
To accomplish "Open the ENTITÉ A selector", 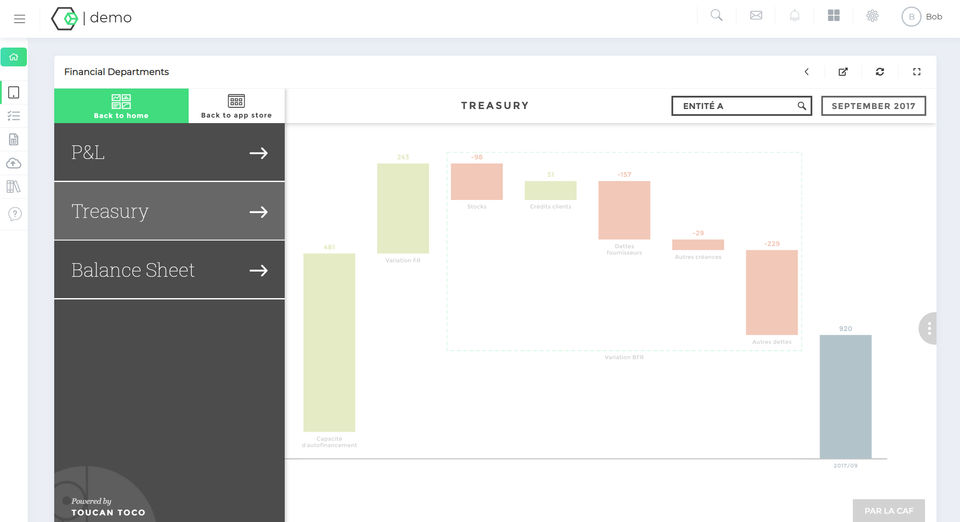I will (x=741, y=106).
